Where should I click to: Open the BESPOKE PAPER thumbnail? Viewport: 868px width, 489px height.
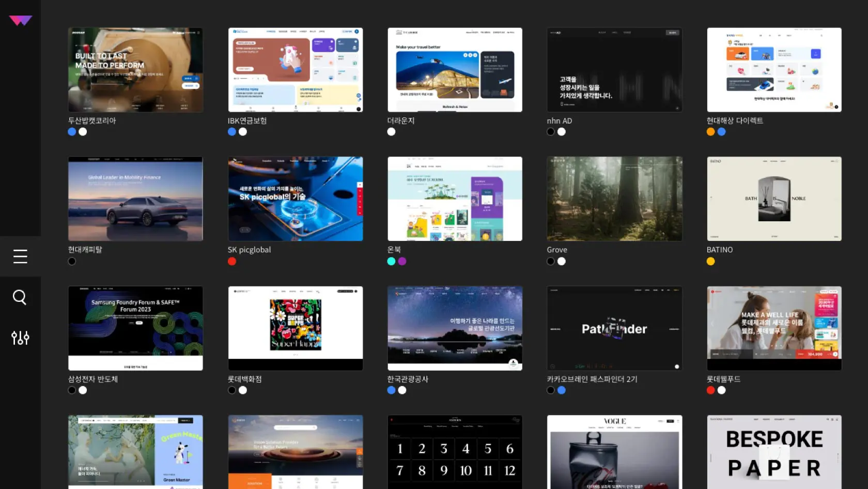774,452
